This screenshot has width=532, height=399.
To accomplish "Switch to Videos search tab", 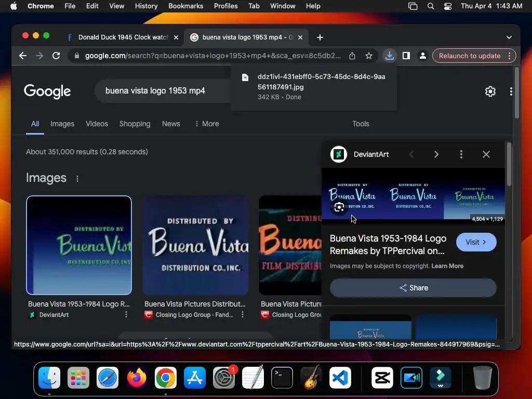I will coord(97,124).
